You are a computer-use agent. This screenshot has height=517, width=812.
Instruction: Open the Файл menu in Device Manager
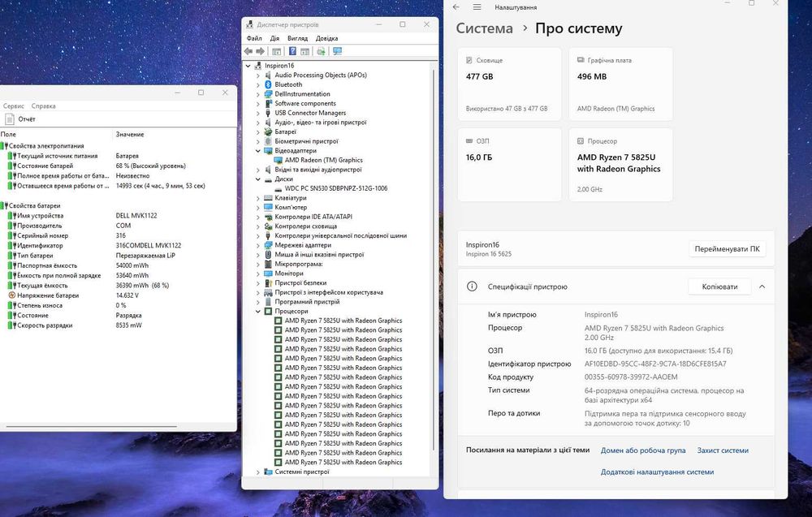pyautogui.click(x=253, y=38)
